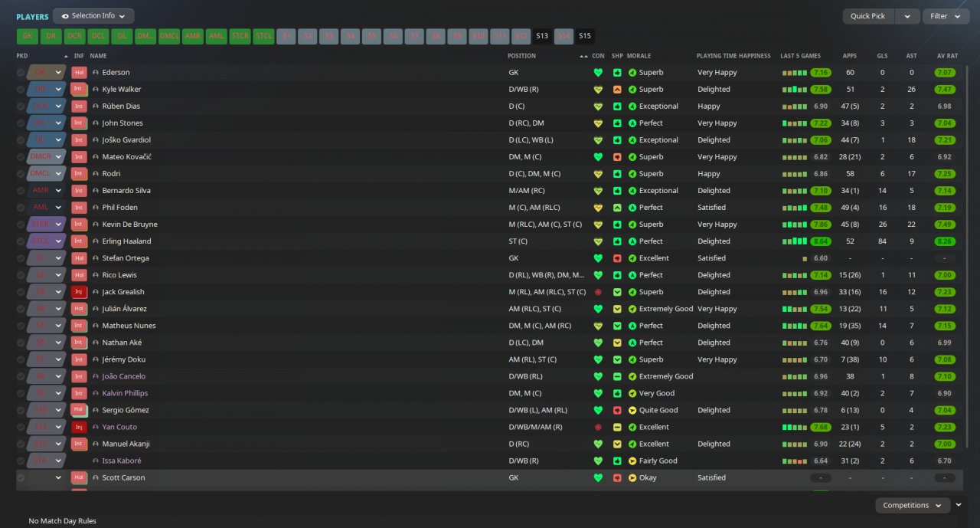Click the Hol badge beside Scott Carson
The image size is (980, 528).
coord(79,477)
